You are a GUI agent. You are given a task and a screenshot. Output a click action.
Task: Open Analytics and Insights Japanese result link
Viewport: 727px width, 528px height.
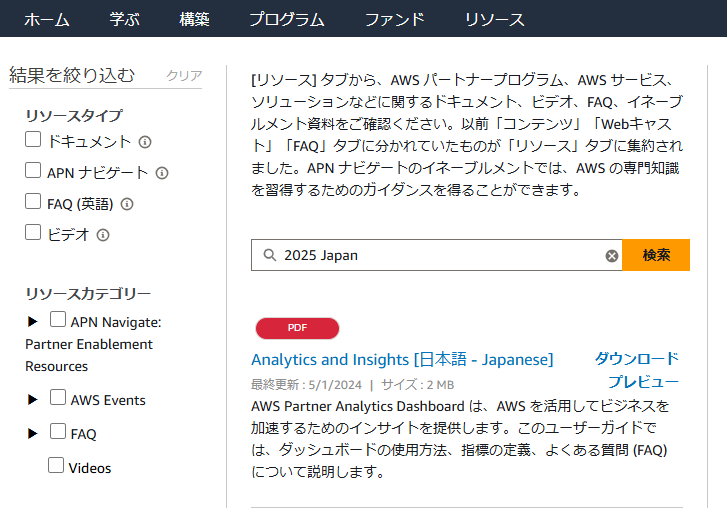[402, 359]
